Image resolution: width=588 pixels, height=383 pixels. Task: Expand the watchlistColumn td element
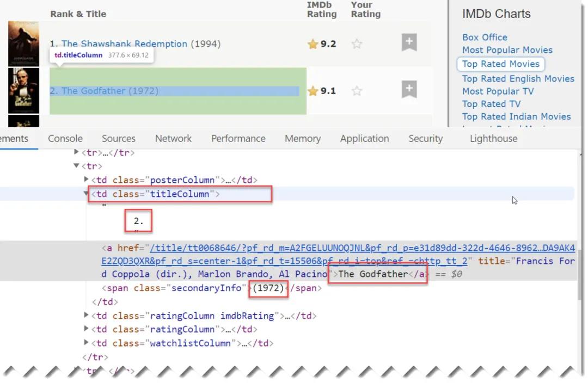[x=86, y=343]
